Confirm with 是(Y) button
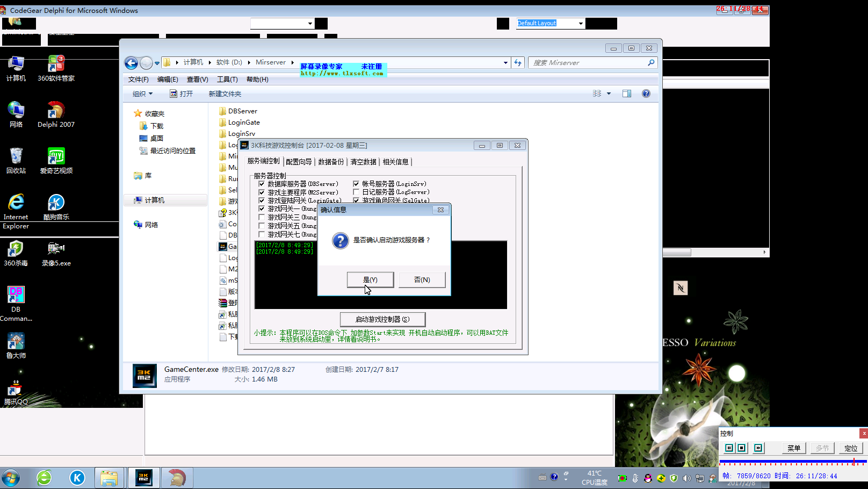This screenshot has height=489, width=868. point(370,279)
